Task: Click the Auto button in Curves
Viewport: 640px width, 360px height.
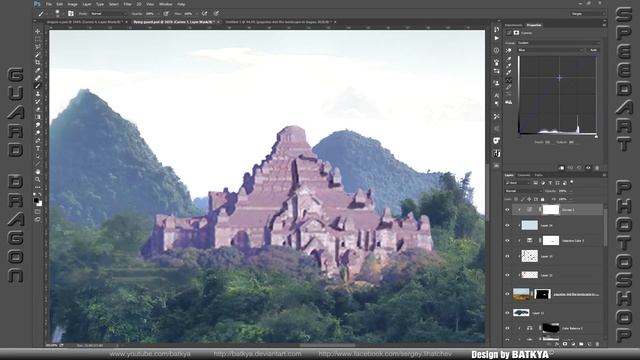Action: click(593, 50)
